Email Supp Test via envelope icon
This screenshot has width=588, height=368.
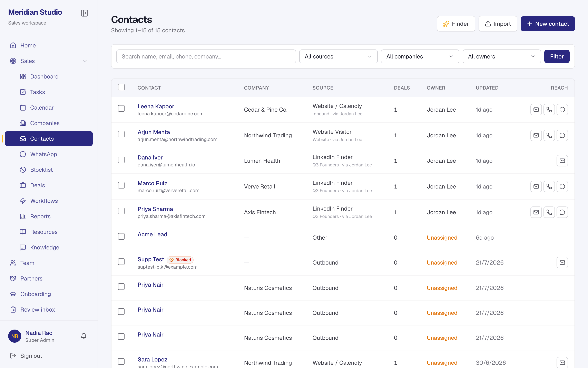562,262
